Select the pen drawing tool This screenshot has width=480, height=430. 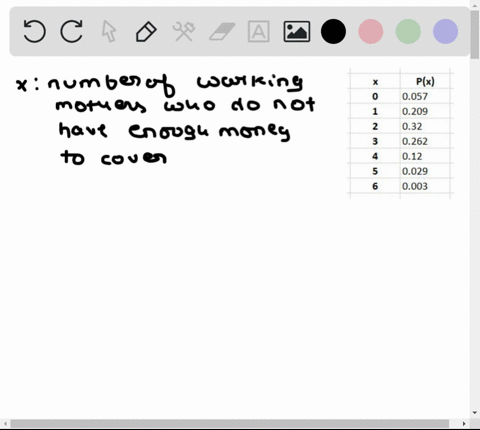146,32
